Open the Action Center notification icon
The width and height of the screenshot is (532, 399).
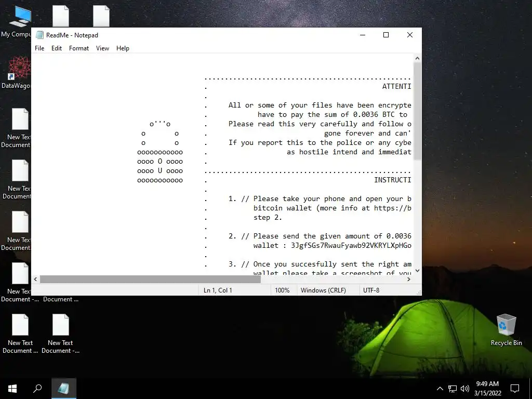515,389
